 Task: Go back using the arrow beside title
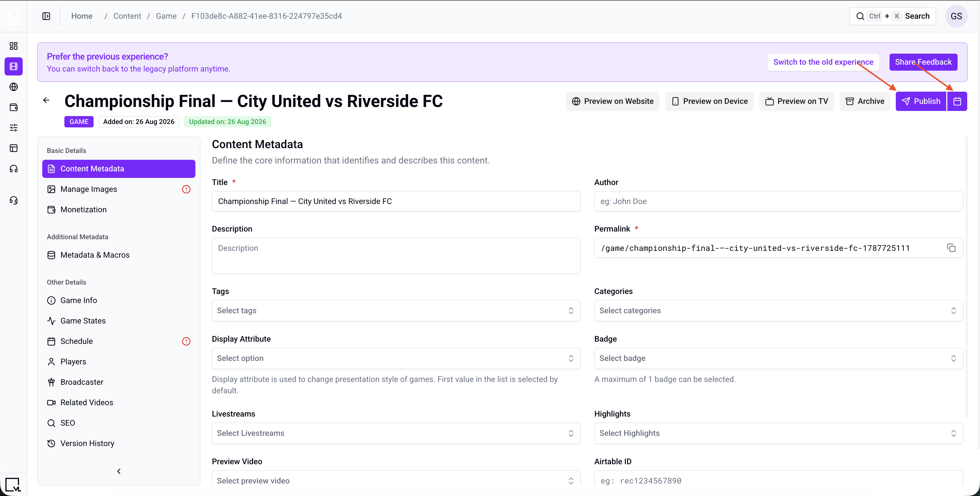click(46, 100)
